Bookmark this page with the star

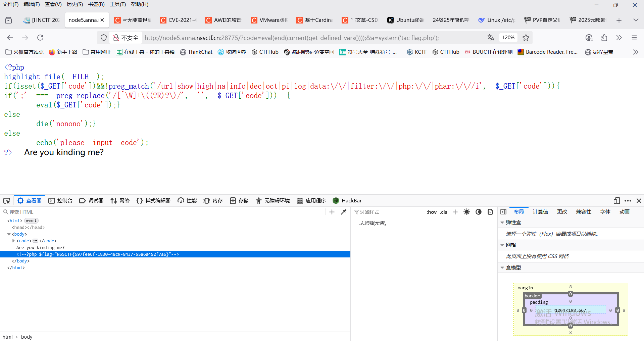pyautogui.click(x=526, y=38)
